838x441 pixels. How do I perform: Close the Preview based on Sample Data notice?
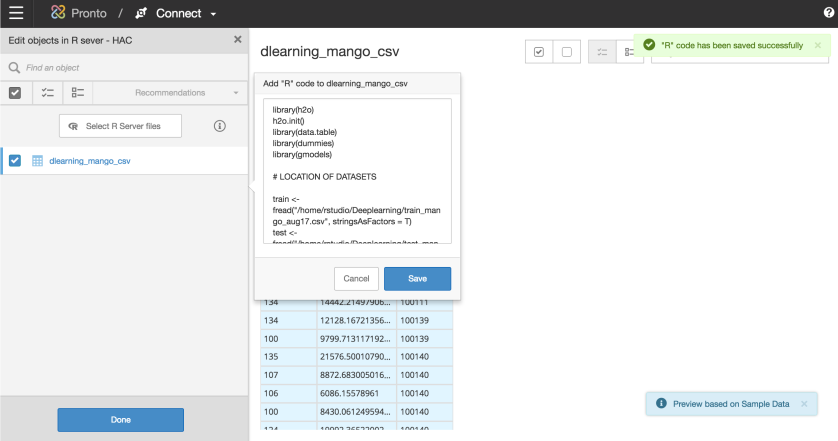804,404
